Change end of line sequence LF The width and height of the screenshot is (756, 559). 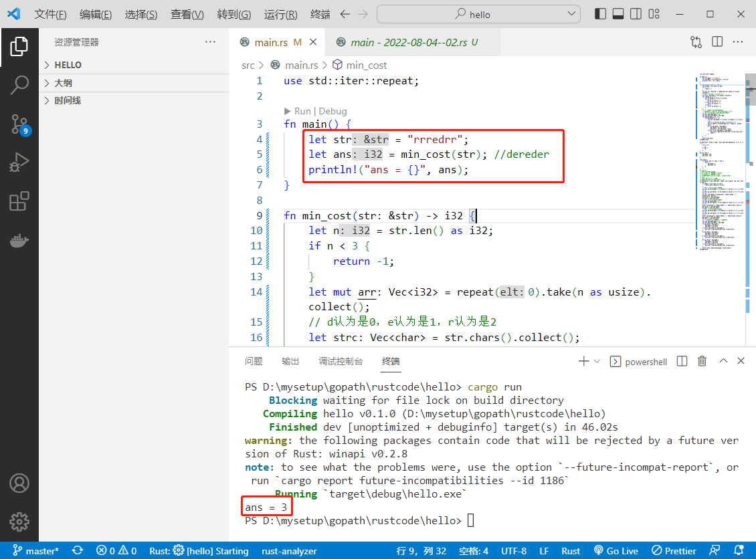click(x=544, y=551)
